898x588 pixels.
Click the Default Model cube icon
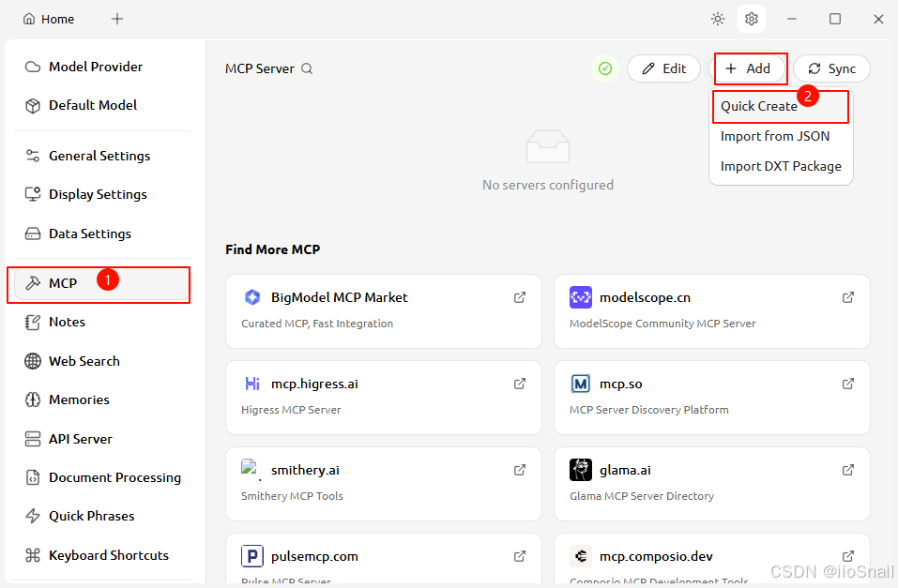point(33,105)
